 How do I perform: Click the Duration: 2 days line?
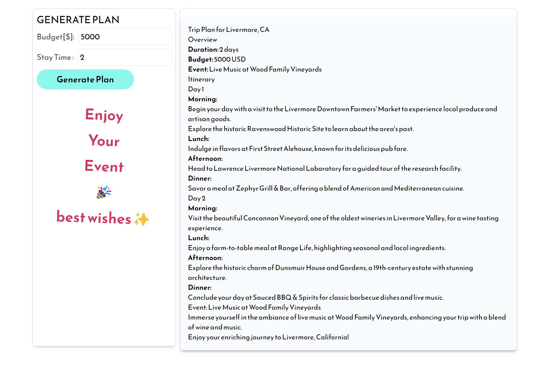tap(213, 49)
